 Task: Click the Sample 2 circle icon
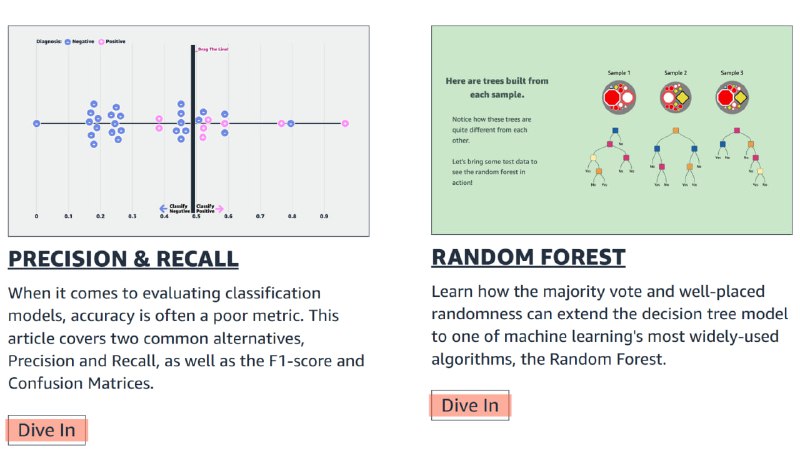(676, 97)
